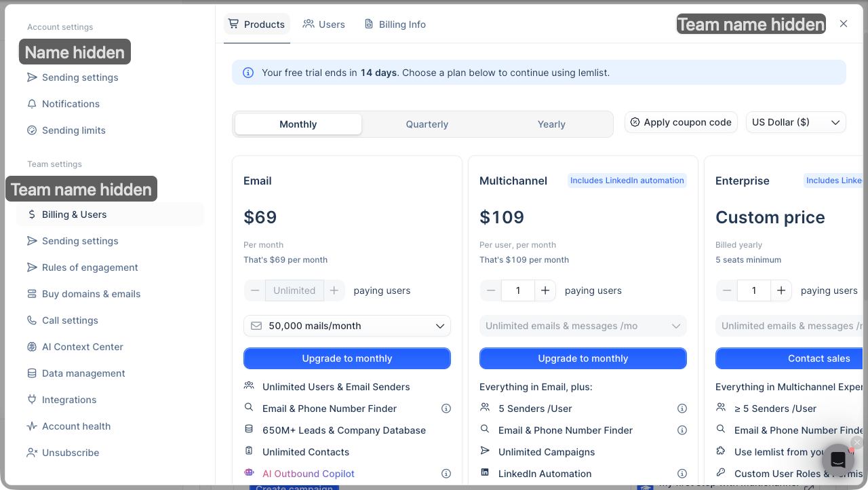Click info icon beside Multichannel Email & Phone Number Finder
The height and width of the screenshot is (490, 868).
click(x=682, y=430)
